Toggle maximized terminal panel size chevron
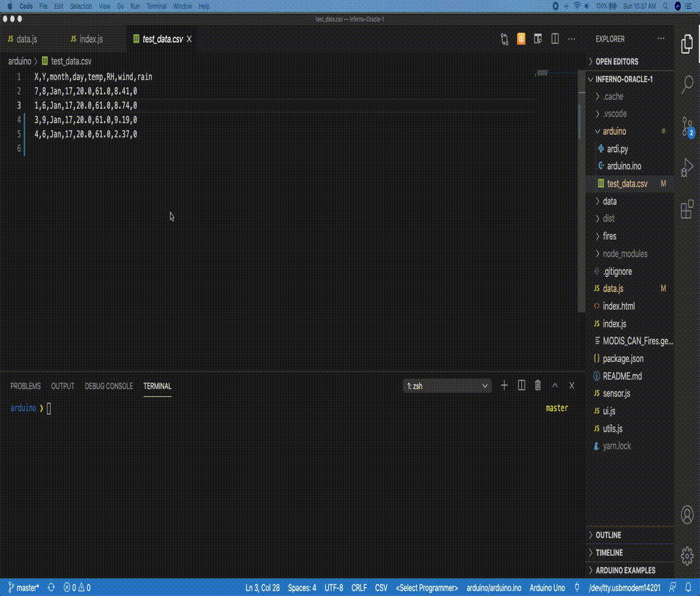 point(555,385)
